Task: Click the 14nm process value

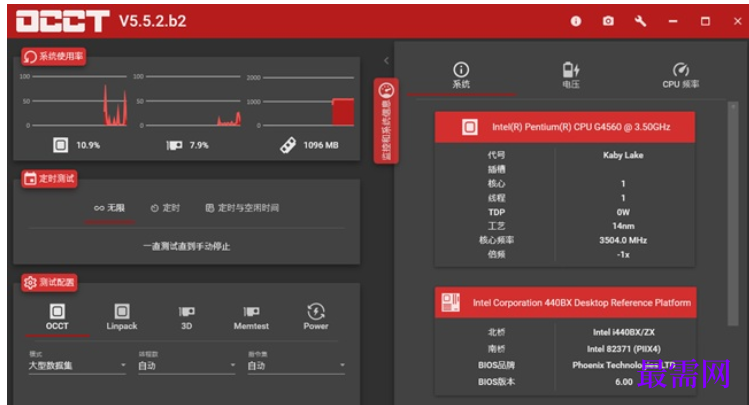Action: tap(623, 226)
